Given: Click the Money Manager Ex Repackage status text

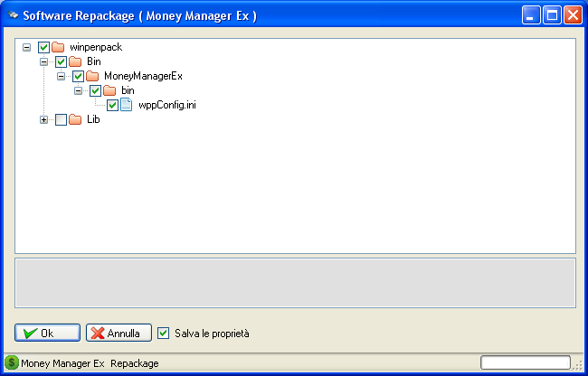Looking at the screenshot, I should pos(90,363).
